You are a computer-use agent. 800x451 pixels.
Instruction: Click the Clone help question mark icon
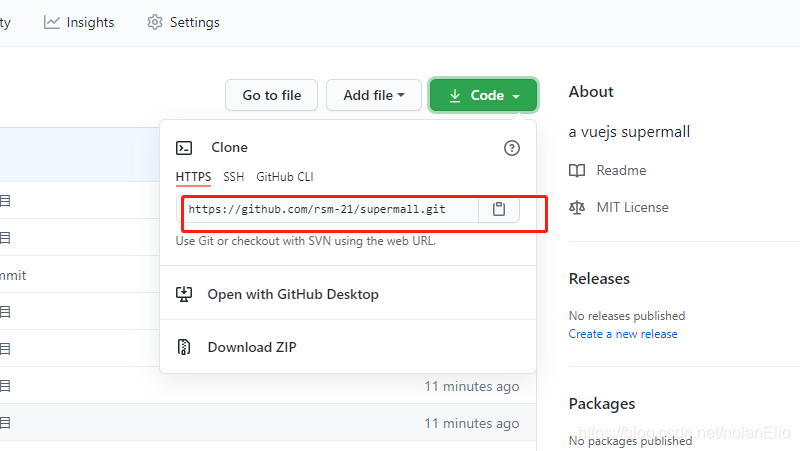coord(512,148)
